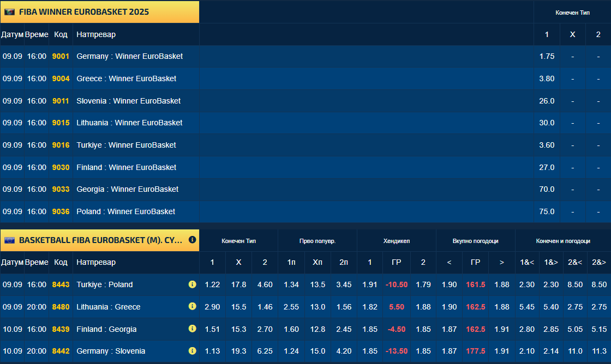Select handicap line -10.50 for Turkiye : Poland
This screenshot has width=611, height=364.
pyautogui.click(x=396, y=284)
